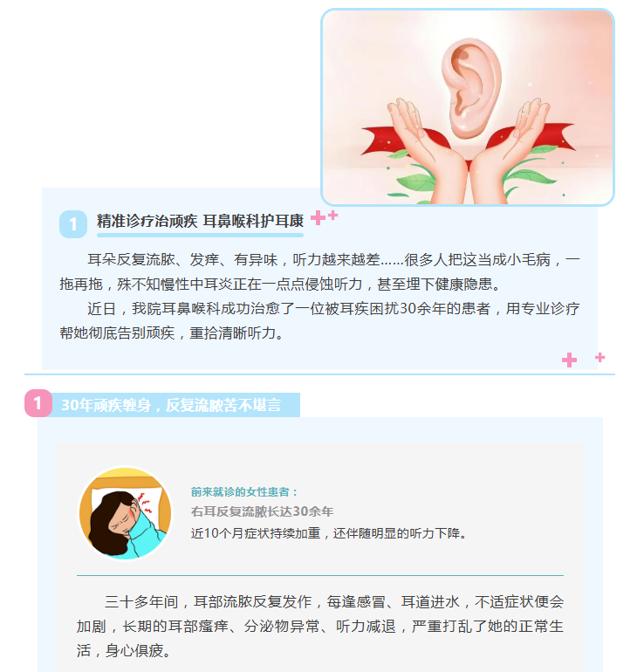Image resolution: width=644 pixels, height=672 pixels.
Task: Click the paragraph starting 三十多年间
Action: (x=320, y=626)
